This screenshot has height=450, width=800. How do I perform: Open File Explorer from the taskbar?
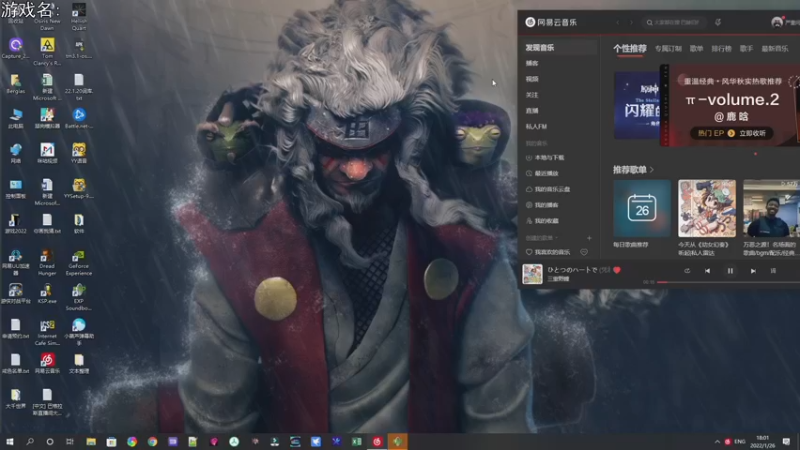(91, 442)
